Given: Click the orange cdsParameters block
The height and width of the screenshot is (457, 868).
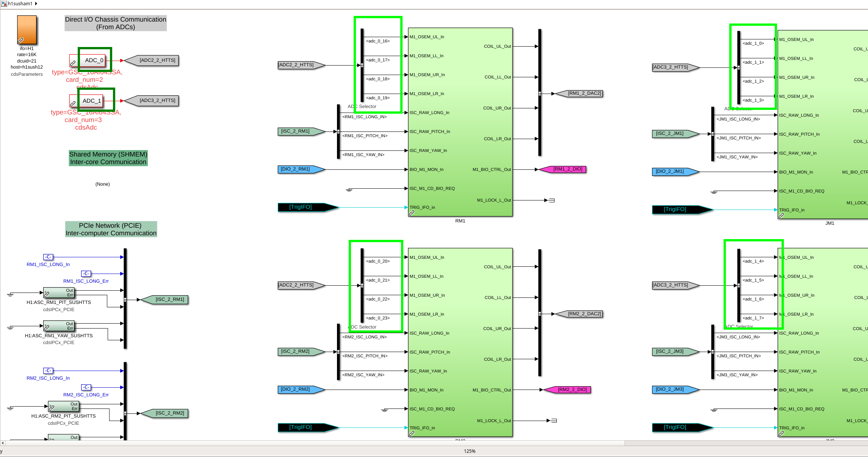Looking at the screenshot, I should pyautogui.click(x=27, y=30).
